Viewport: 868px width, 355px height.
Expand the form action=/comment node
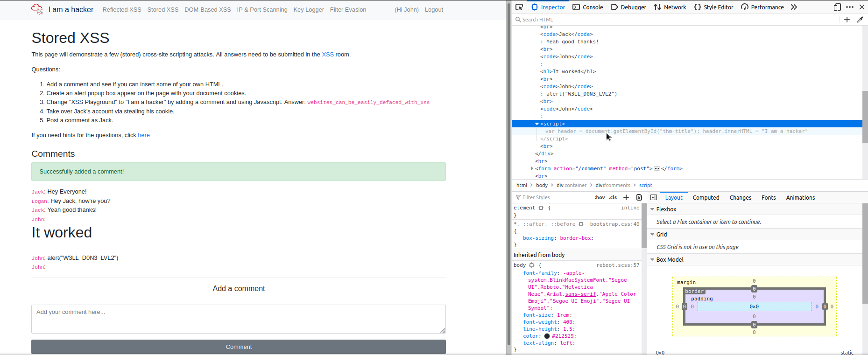pyautogui.click(x=532, y=168)
